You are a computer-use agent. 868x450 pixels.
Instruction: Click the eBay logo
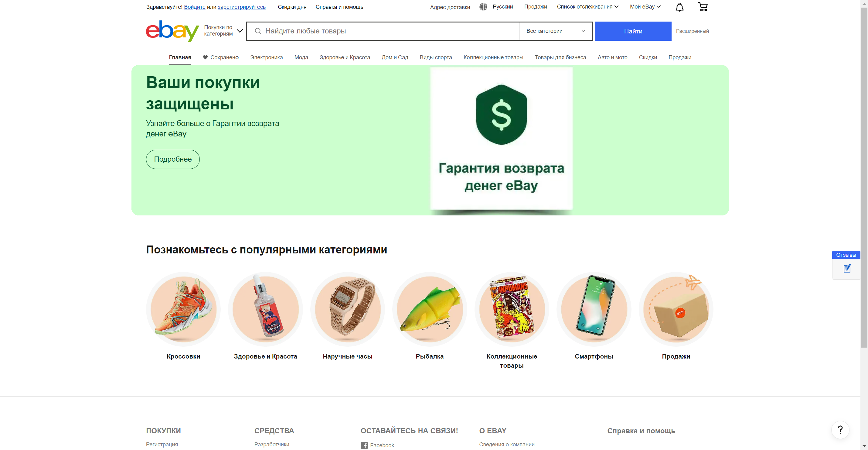[x=172, y=31]
